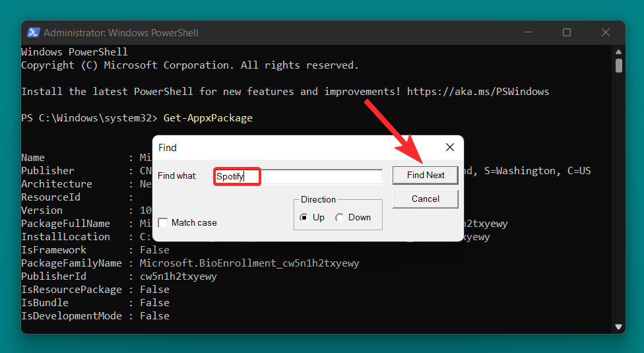Enable the Match case checkbox
This screenshot has height=353, width=644.
click(163, 223)
